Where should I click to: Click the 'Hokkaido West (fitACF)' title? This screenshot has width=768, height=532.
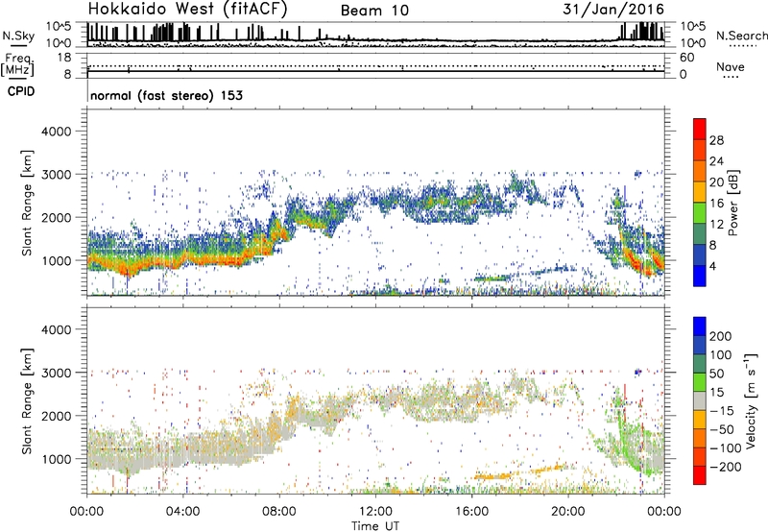coord(187,9)
